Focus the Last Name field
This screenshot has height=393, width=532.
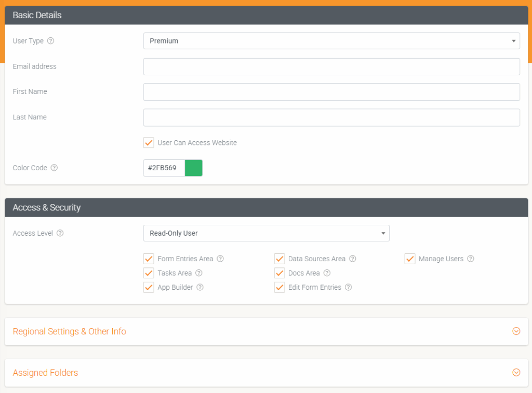click(331, 117)
